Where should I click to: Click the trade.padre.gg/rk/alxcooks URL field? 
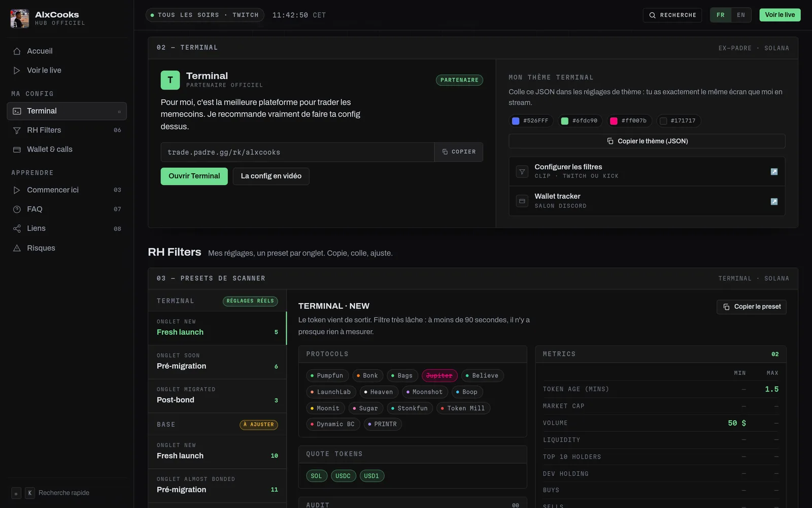298,152
